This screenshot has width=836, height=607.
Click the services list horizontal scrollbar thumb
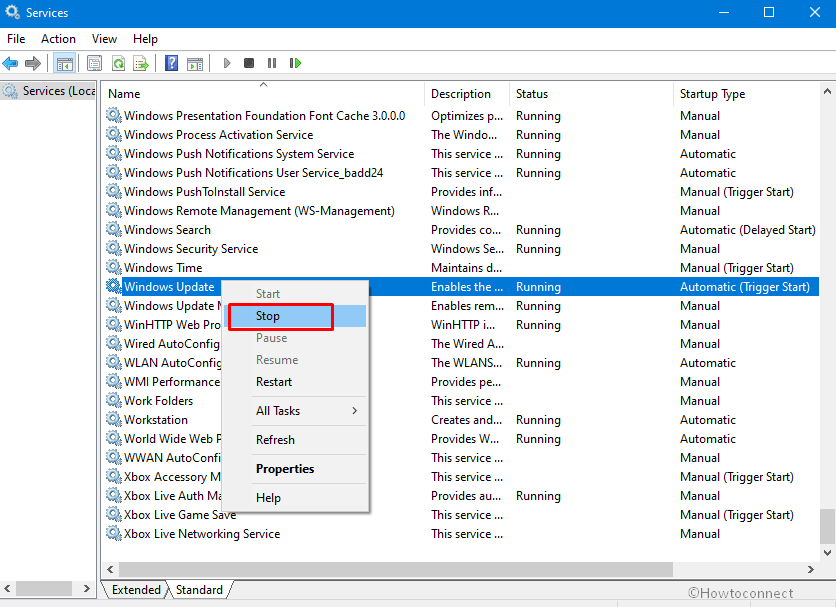point(396,569)
